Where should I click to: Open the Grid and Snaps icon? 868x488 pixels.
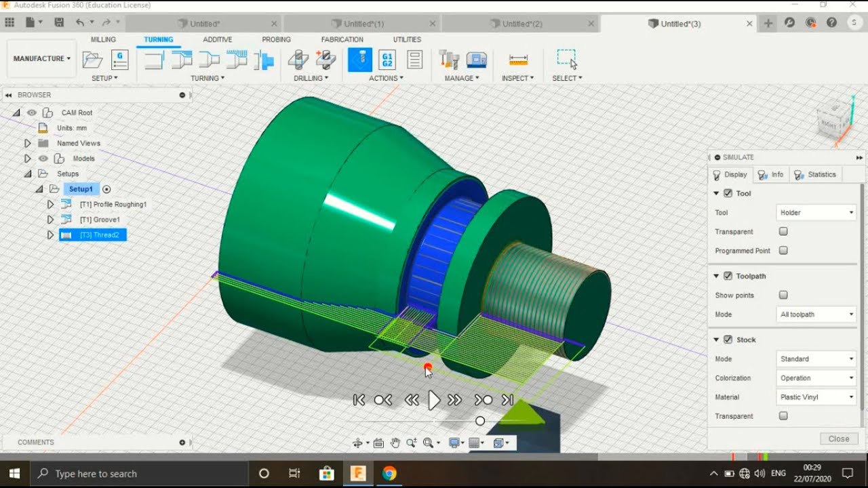click(x=475, y=443)
